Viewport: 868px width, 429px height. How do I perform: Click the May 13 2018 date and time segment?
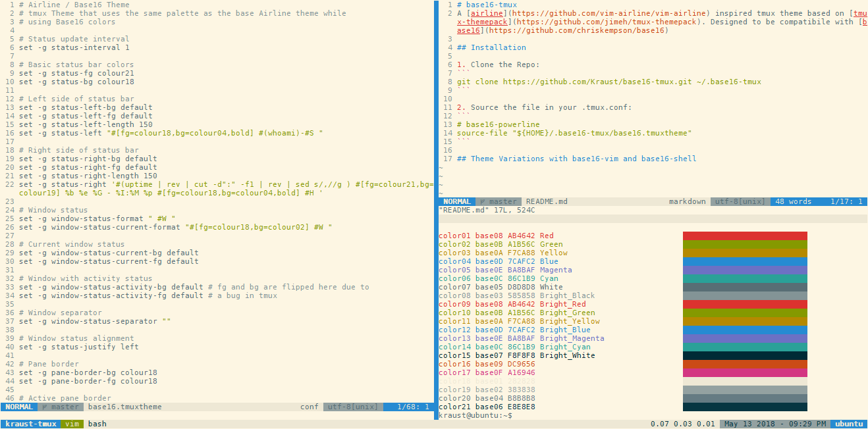pos(775,424)
